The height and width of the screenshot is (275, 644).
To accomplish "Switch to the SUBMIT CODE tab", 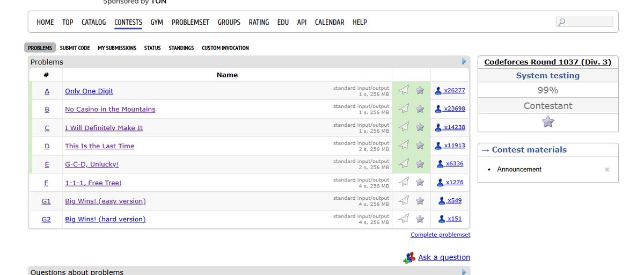I will [x=75, y=48].
